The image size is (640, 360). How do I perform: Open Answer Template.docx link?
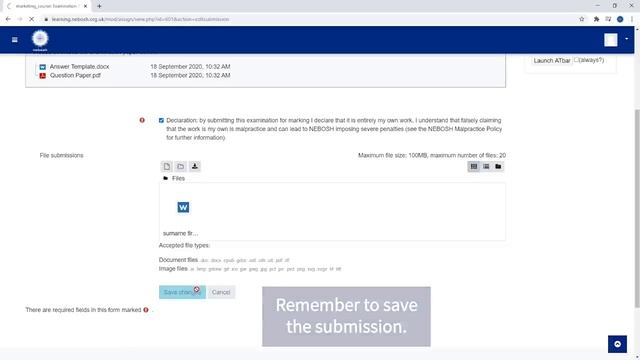point(79,67)
